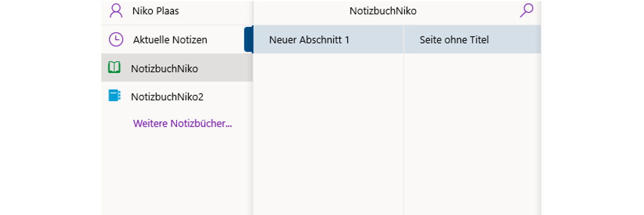Select section Neuer Abschnitt 1

[x=328, y=40]
